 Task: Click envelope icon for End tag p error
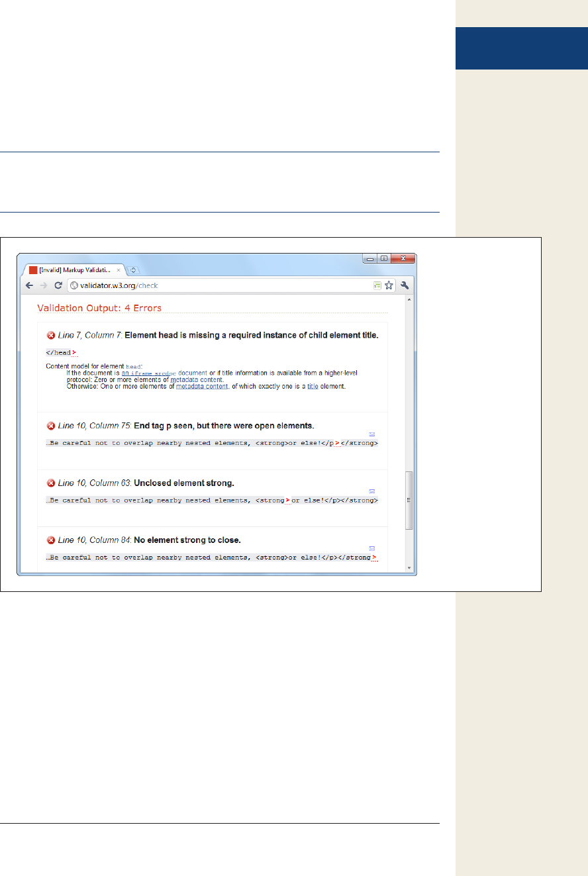(371, 434)
